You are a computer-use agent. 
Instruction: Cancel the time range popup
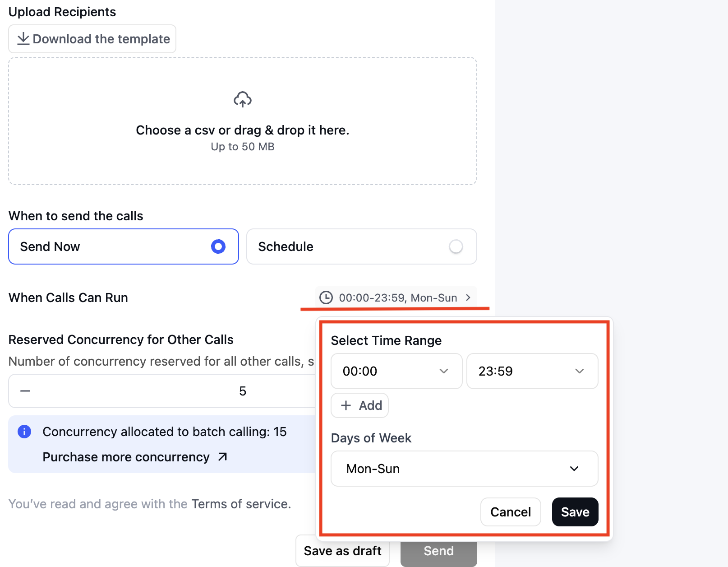[511, 512]
